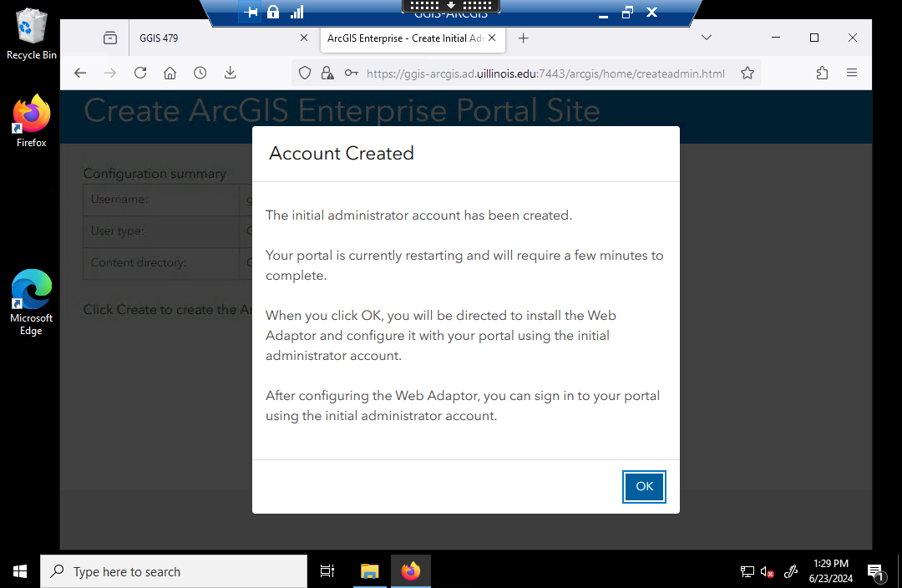Open Microsoft Edge desktop shortcut

coord(31,301)
